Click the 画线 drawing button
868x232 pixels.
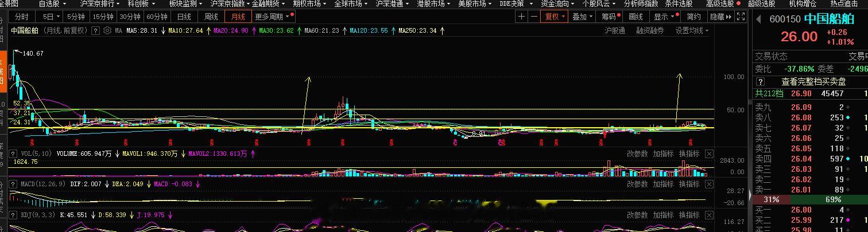tap(635, 17)
